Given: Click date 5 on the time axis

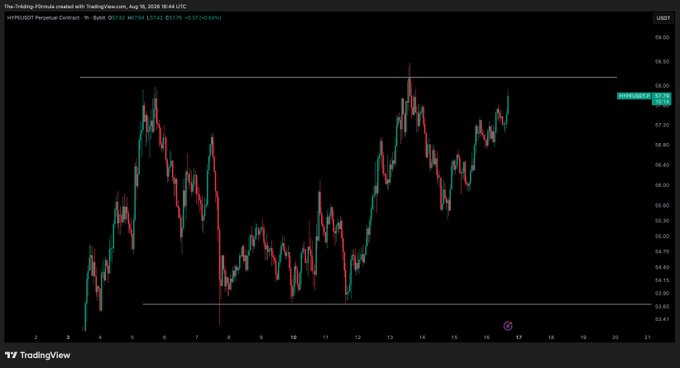Looking at the screenshot, I should tap(132, 338).
